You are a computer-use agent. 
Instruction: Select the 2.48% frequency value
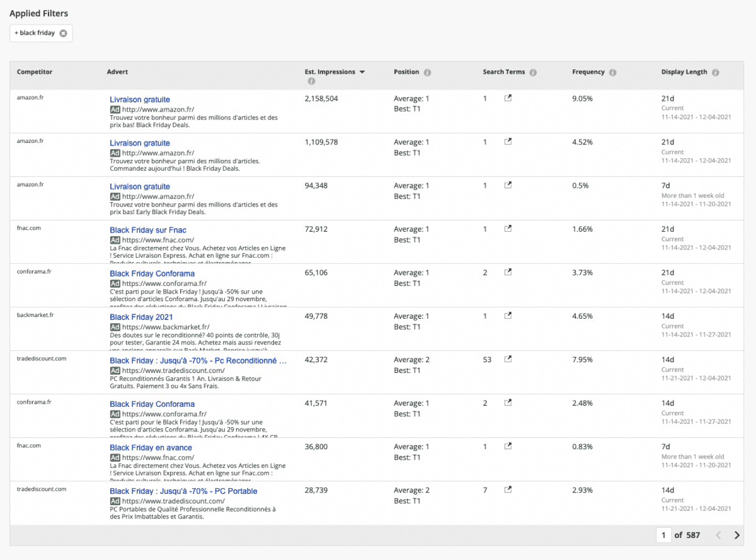(582, 403)
